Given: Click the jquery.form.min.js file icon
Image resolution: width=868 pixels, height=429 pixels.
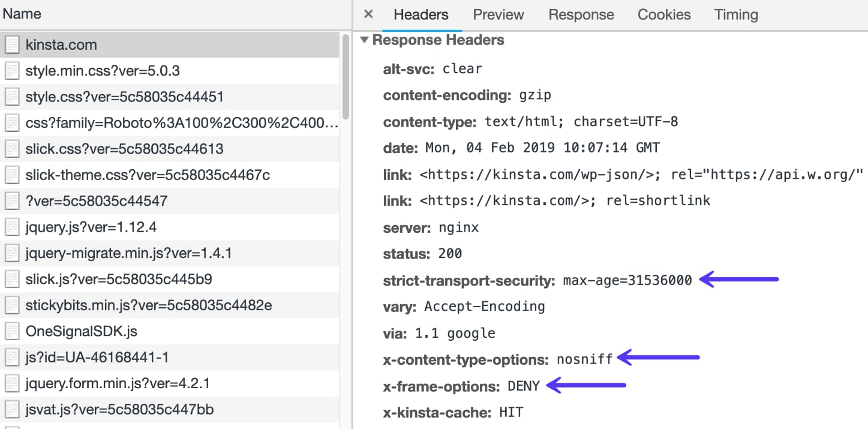Looking at the screenshot, I should pyautogui.click(x=12, y=383).
